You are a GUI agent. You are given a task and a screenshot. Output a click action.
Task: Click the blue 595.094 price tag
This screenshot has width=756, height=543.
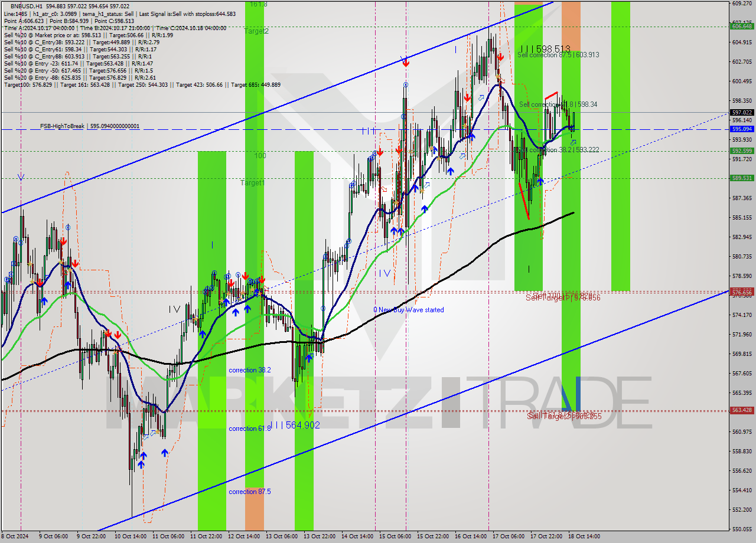point(742,129)
